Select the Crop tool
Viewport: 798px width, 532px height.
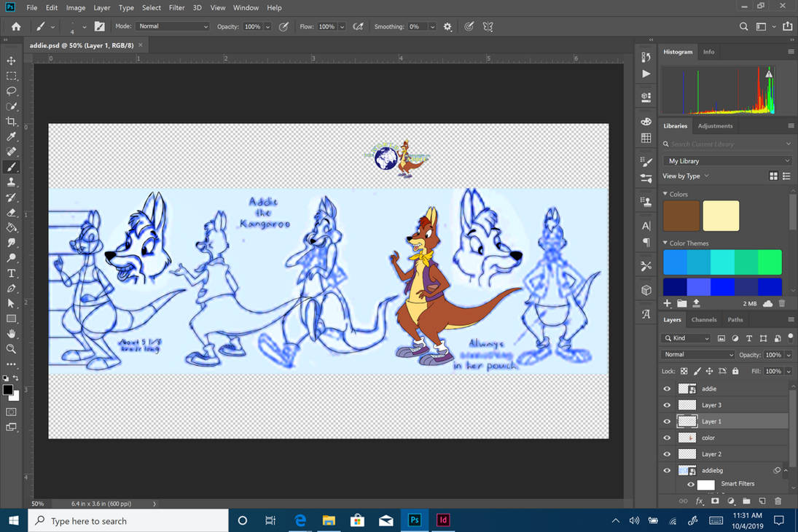11,122
